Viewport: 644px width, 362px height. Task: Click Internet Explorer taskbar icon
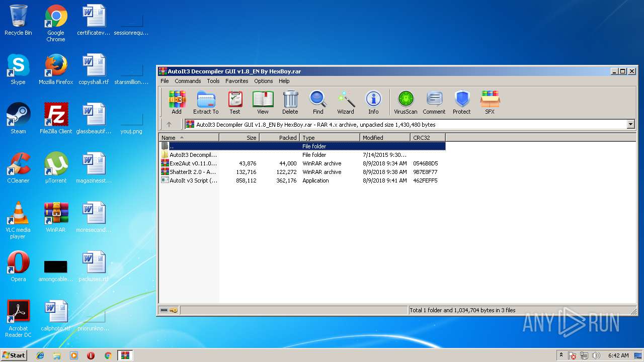click(40, 355)
